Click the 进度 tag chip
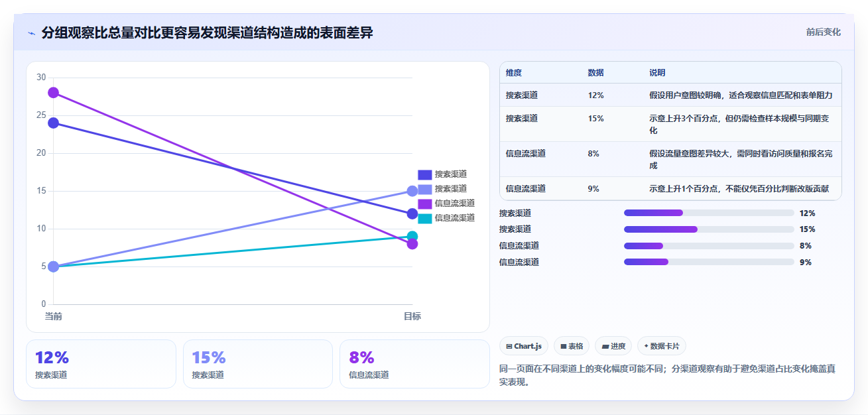 coord(613,346)
